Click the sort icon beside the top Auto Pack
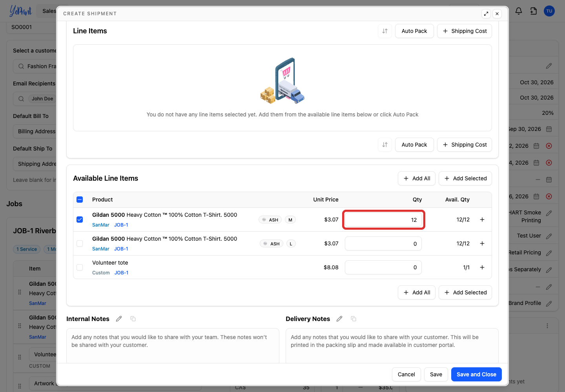The height and width of the screenshot is (392, 565). (385, 31)
